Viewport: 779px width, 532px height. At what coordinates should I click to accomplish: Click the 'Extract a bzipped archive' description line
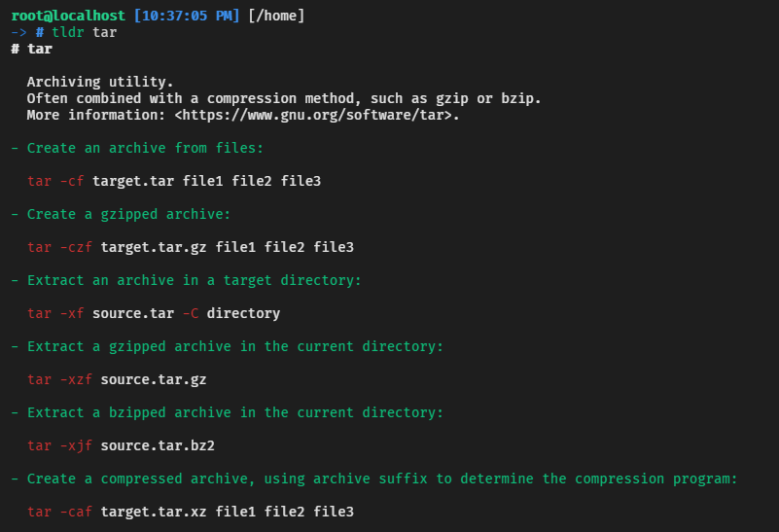tap(228, 412)
